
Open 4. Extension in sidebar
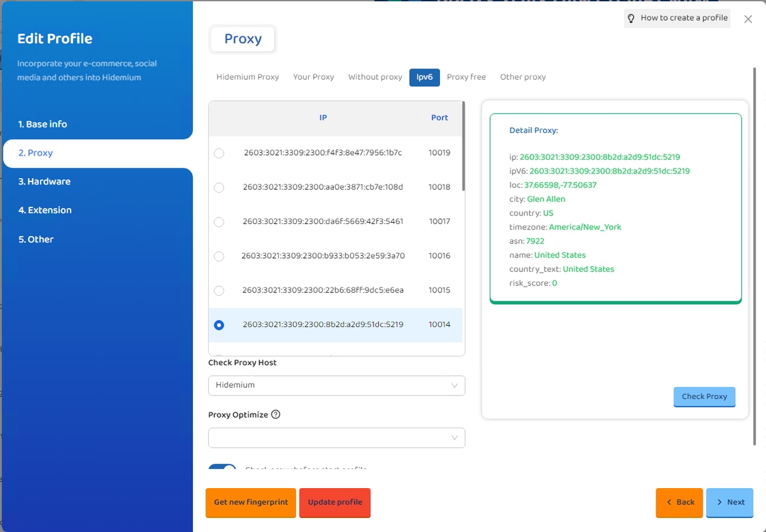(x=45, y=210)
